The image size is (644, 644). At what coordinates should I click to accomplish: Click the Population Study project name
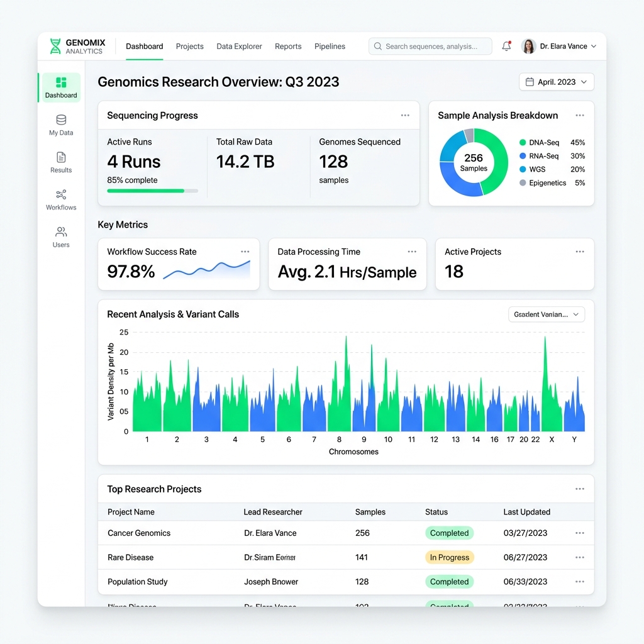click(138, 582)
